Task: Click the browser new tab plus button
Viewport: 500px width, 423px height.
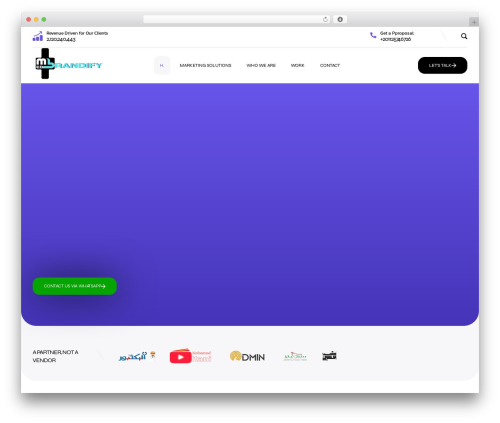Action: pos(474,22)
